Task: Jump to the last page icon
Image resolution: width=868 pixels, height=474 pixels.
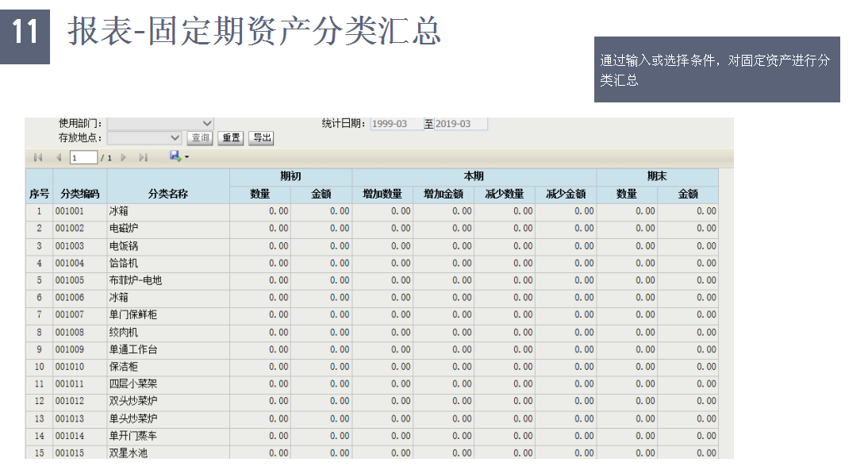Action: [144, 157]
